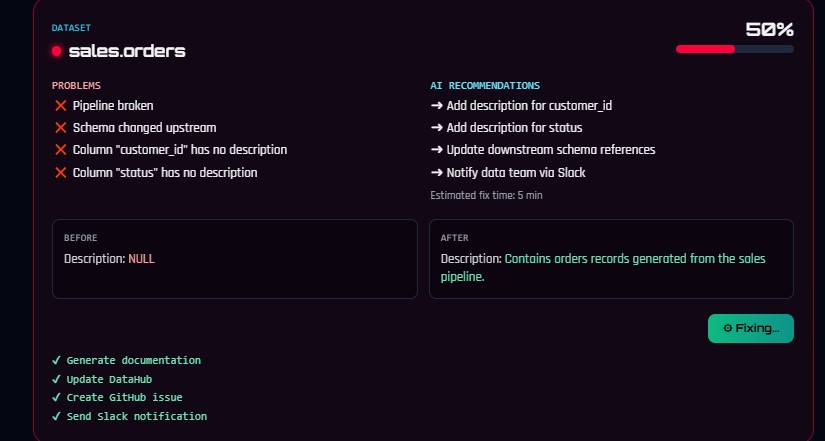Viewport: 825px width, 441px height.
Task: Click the X icon for Schema changed upstream
Action: (61, 128)
